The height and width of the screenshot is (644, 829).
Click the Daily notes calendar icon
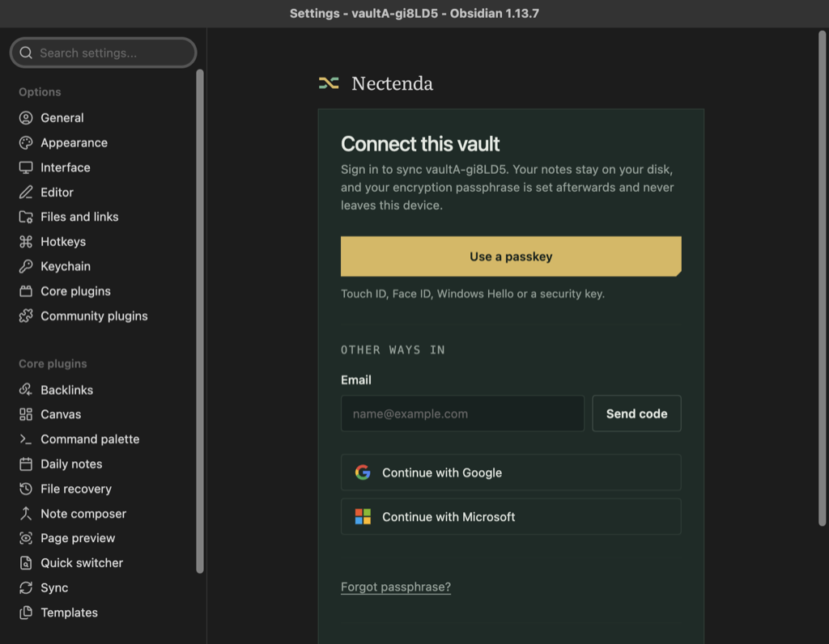point(26,464)
